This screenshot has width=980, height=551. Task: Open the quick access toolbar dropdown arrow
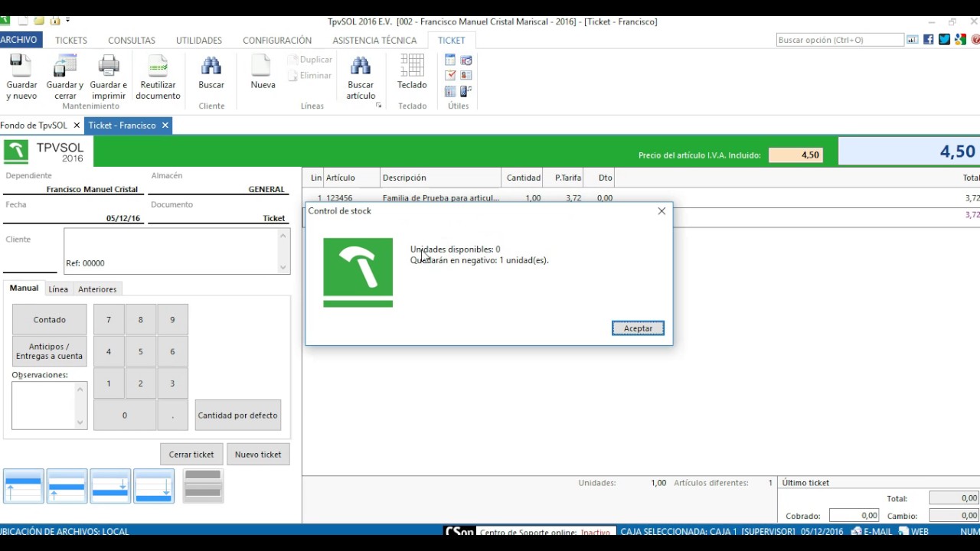click(68, 21)
